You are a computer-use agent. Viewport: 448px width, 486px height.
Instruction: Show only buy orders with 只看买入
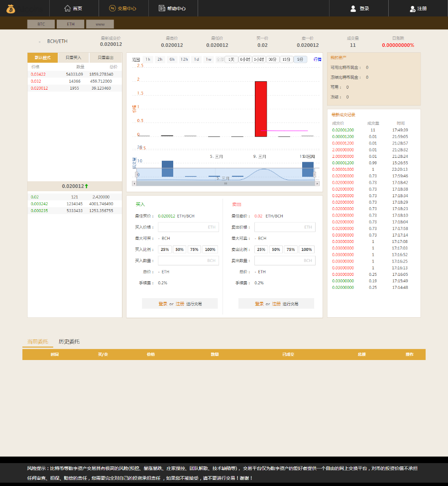(x=74, y=58)
